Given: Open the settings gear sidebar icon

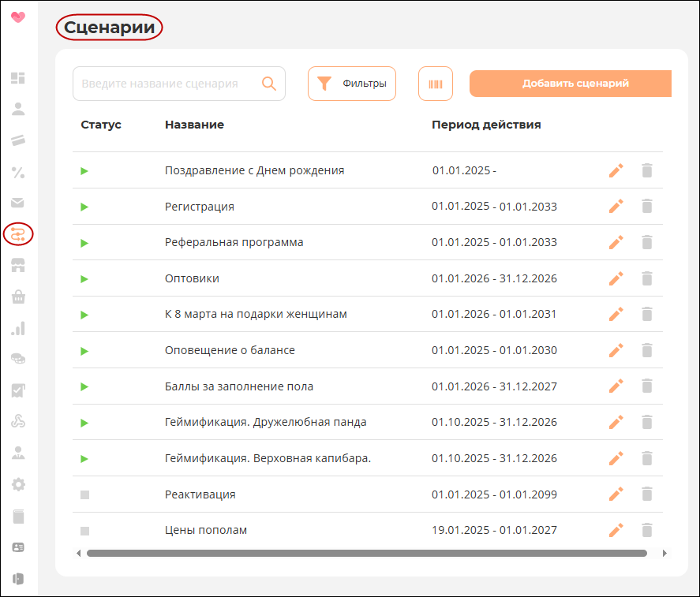Looking at the screenshot, I should tap(18, 484).
